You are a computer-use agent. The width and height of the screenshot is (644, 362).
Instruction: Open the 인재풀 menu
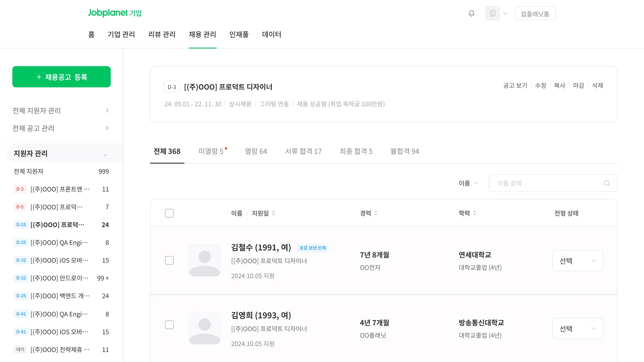tap(239, 35)
